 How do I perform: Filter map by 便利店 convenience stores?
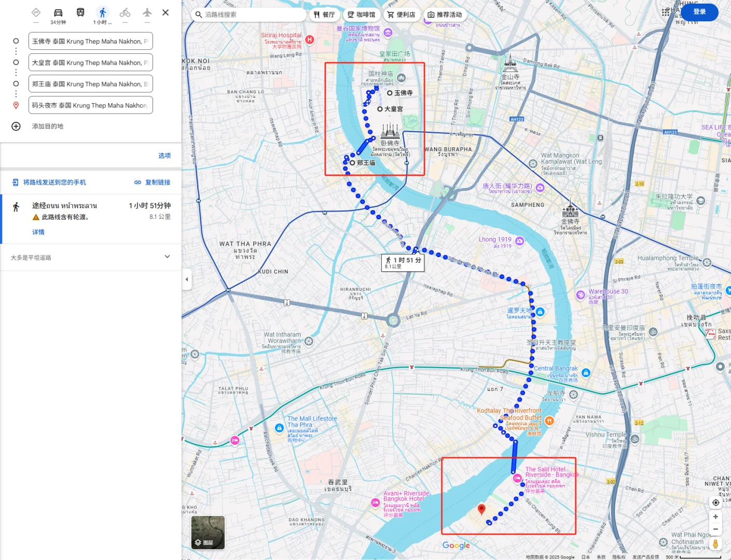(402, 15)
